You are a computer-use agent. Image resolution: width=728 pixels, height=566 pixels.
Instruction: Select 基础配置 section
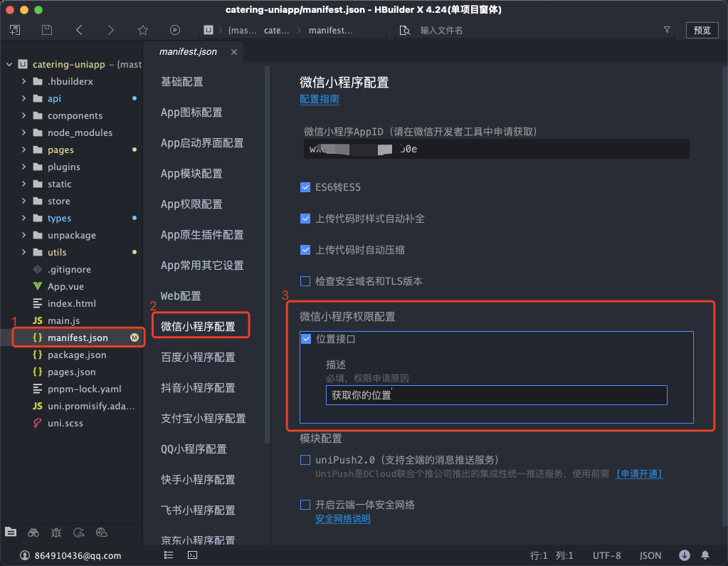(182, 82)
